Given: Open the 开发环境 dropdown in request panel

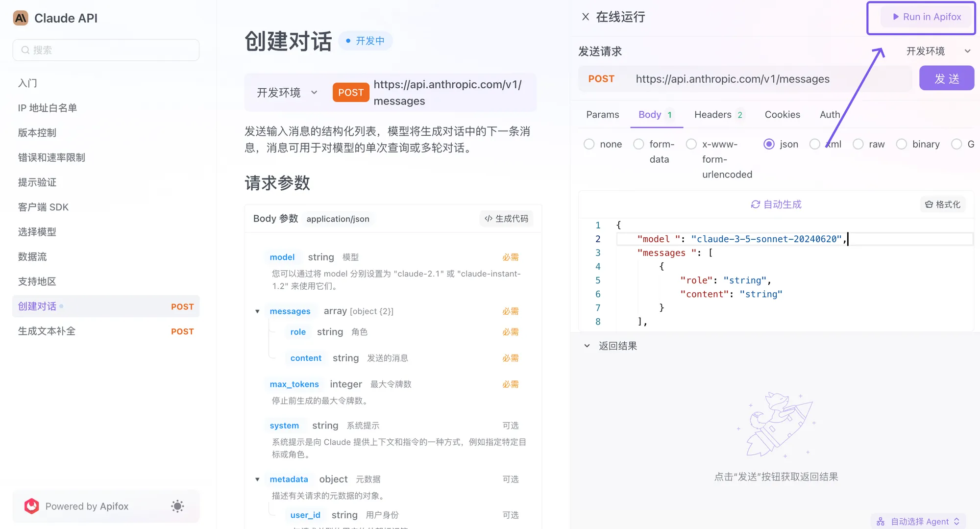Looking at the screenshot, I should pos(938,51).
